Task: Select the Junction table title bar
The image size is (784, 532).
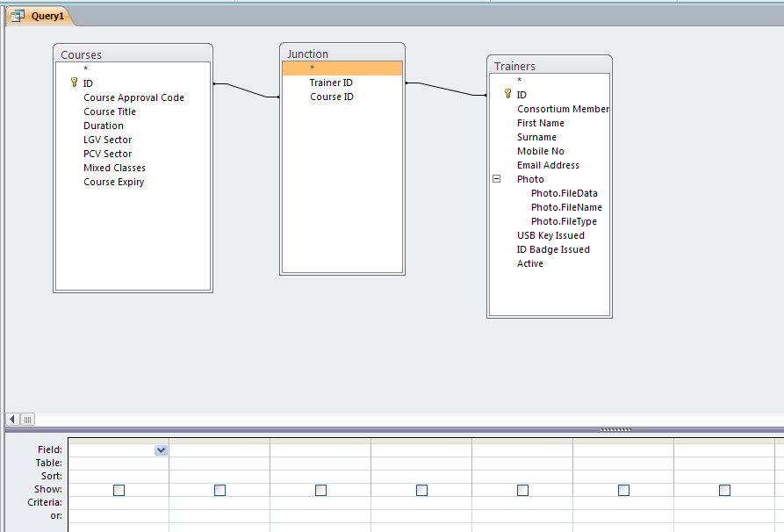Action: click(x=342, y=53)
